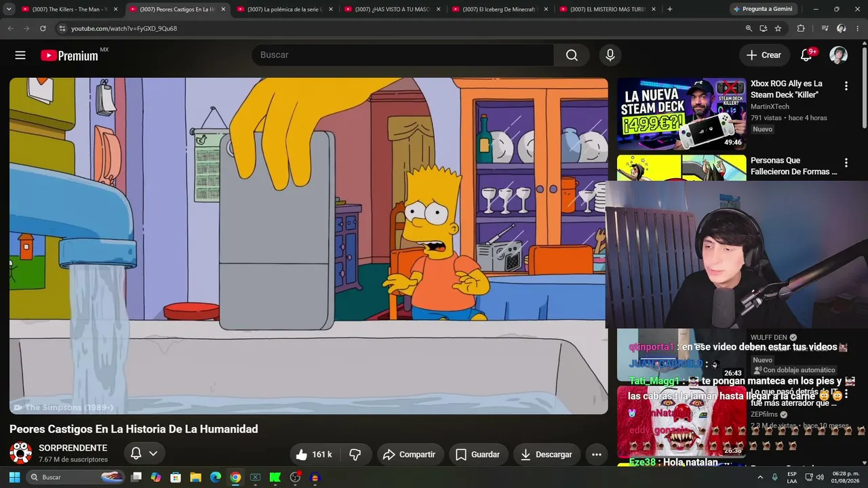Open Task View on the taskbar
Screen dimensions: 868x488
pyautogui.click(x=136, y=477)
